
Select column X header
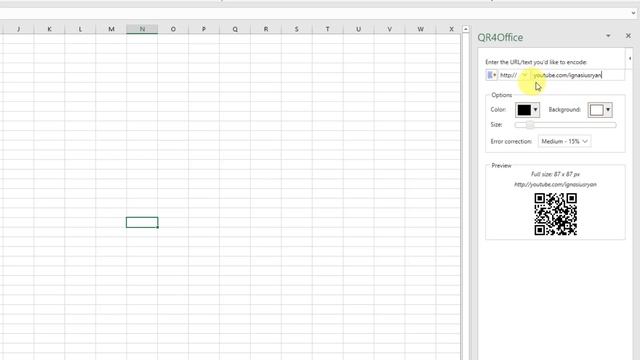click(448, 29)
